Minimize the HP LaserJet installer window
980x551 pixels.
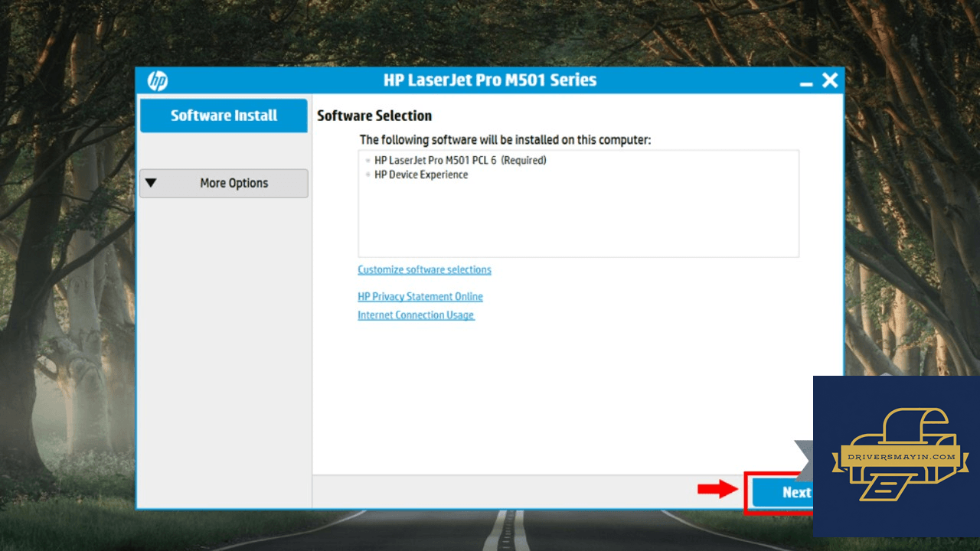point(806,83)
